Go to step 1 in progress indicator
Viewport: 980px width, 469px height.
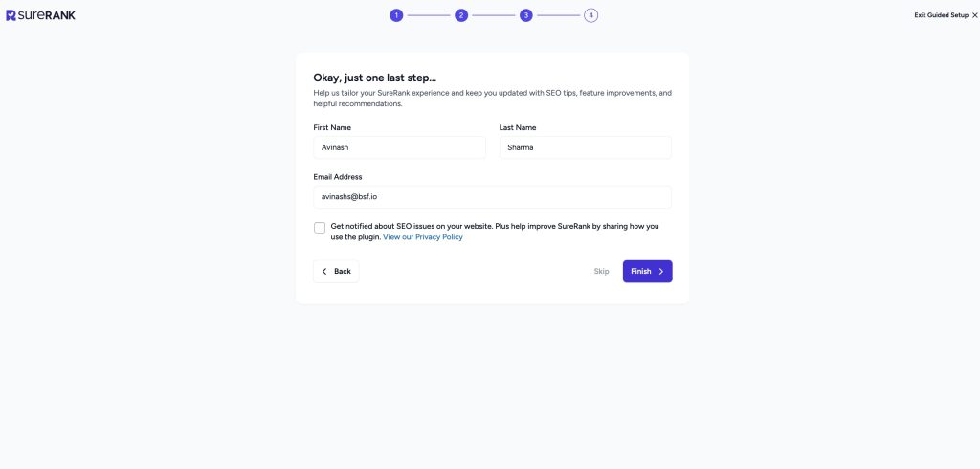coord(396,15)
